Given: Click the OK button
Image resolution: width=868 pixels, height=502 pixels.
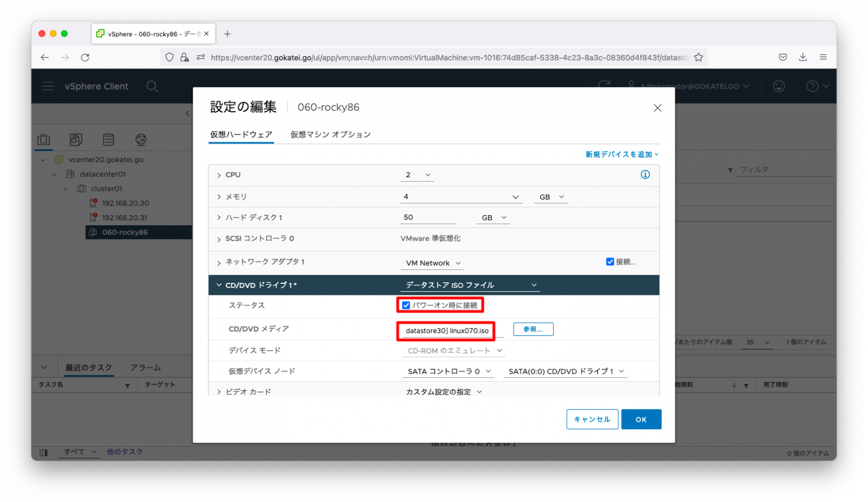Looking at the screenshot, I should (x=641, y=420).
